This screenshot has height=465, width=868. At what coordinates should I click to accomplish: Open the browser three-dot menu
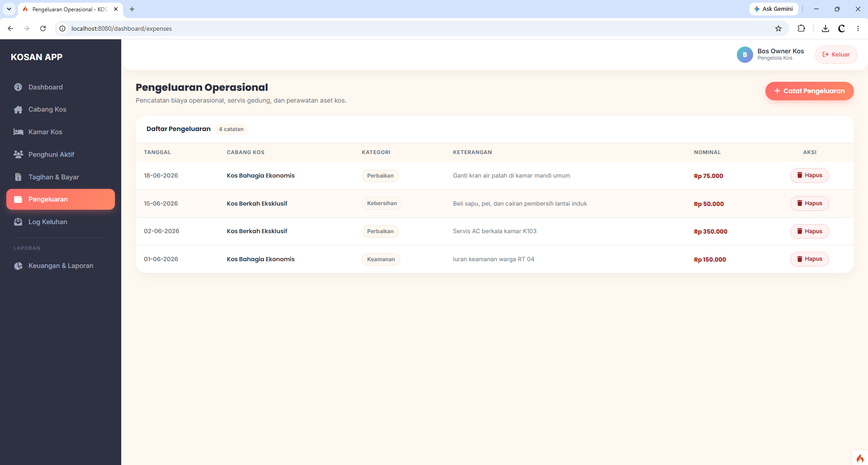[858, 28]
